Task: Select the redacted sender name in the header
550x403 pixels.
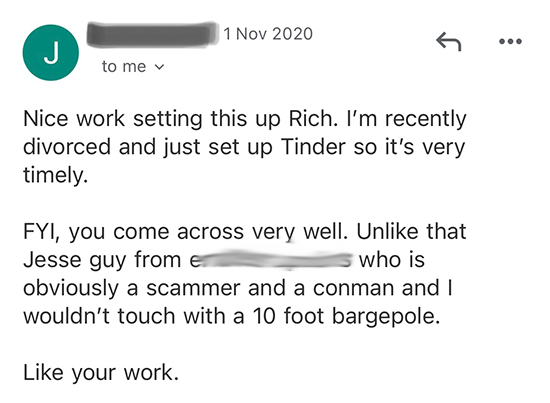Action: (x=153, y=34)
